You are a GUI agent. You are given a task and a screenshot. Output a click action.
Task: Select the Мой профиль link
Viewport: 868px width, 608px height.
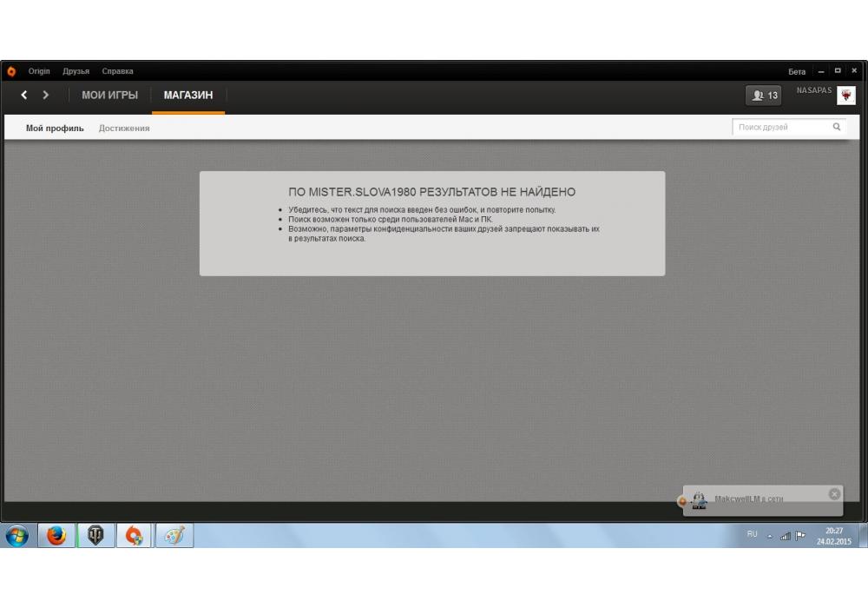coord(55,128)
